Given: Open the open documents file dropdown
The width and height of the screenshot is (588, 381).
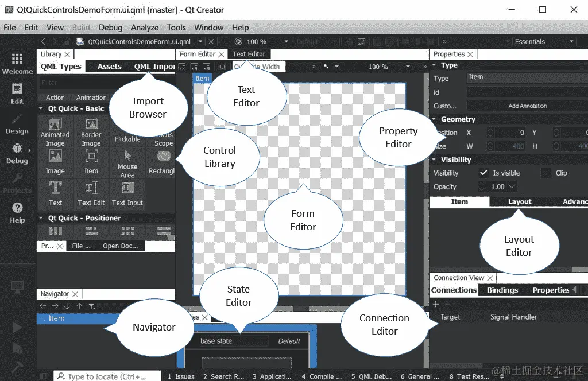Looking at the screenshot, I should [x=200, y=41].
